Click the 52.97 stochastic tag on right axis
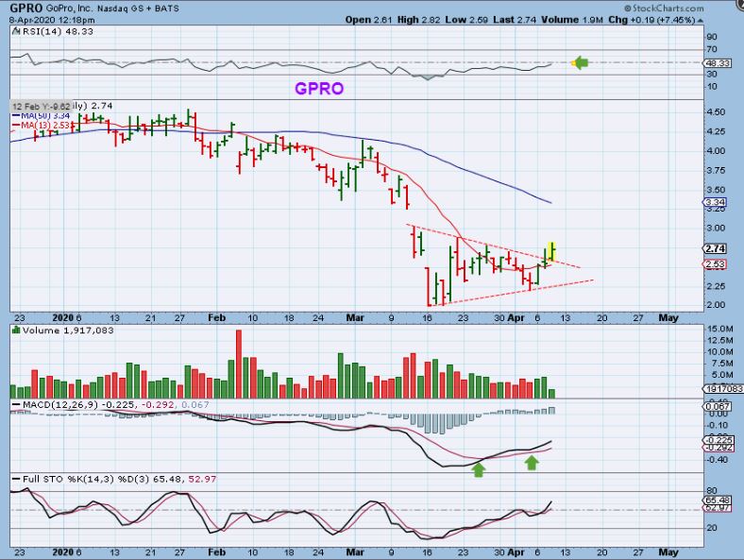 [718, 508]
